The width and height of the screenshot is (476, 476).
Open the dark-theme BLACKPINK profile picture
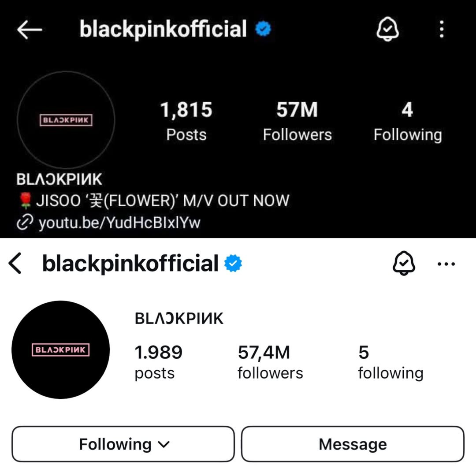(x=66, y=119)
